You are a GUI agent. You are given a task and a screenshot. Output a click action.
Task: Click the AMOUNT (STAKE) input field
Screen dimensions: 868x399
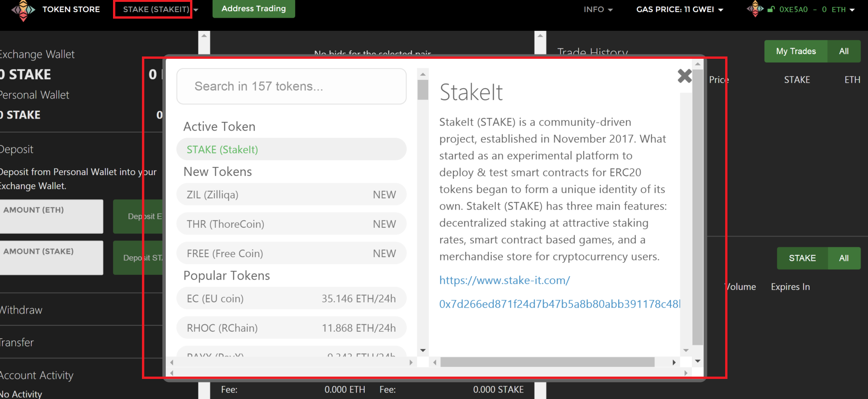coord(51,258)
